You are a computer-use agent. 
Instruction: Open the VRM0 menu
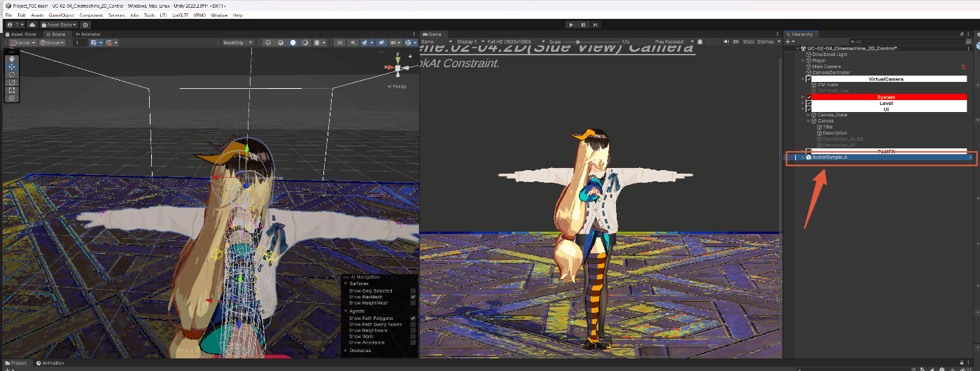pyautogui.click(x=199, y=15)
